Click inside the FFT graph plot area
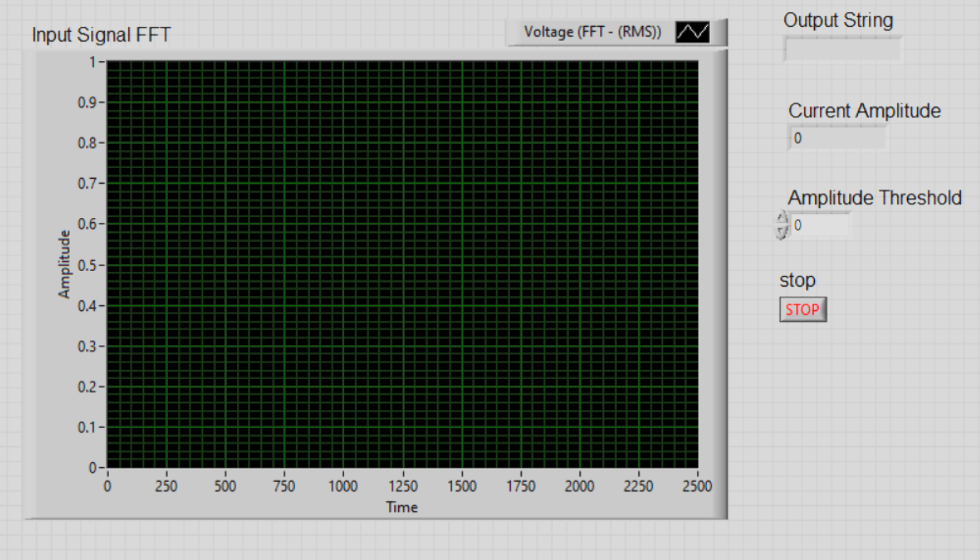Image resolution: width=980 pixels, height=560 pixels. 403,264
